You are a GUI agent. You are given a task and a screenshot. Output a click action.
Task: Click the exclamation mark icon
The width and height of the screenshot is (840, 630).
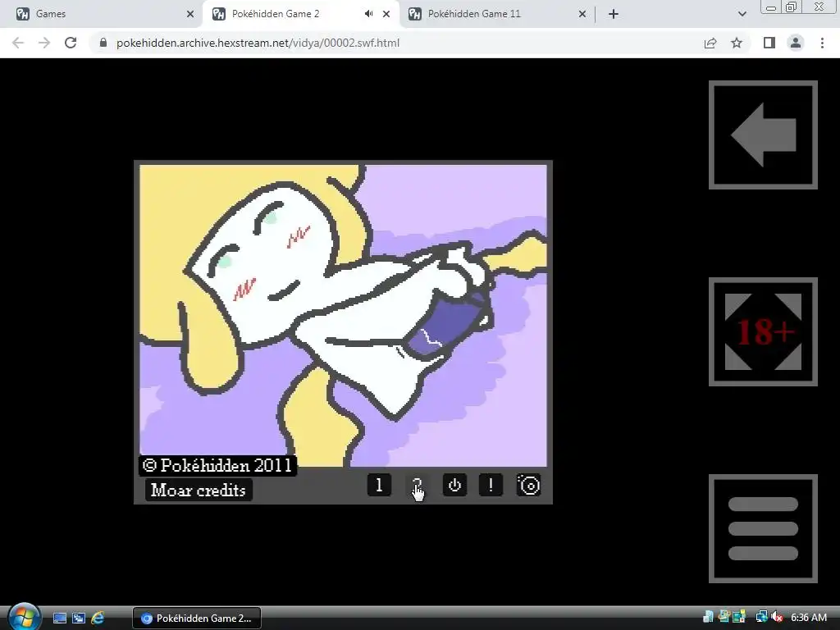(x=491, y=486)
